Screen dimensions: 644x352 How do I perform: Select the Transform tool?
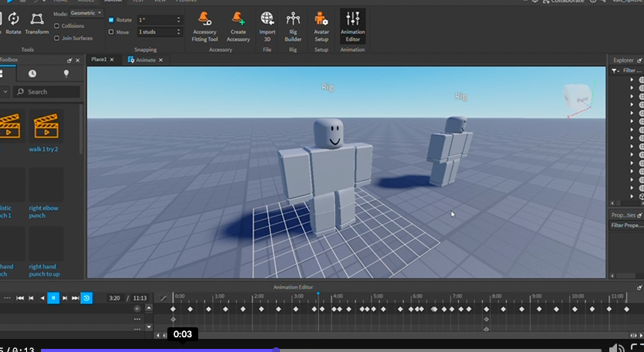coord(37,23)
